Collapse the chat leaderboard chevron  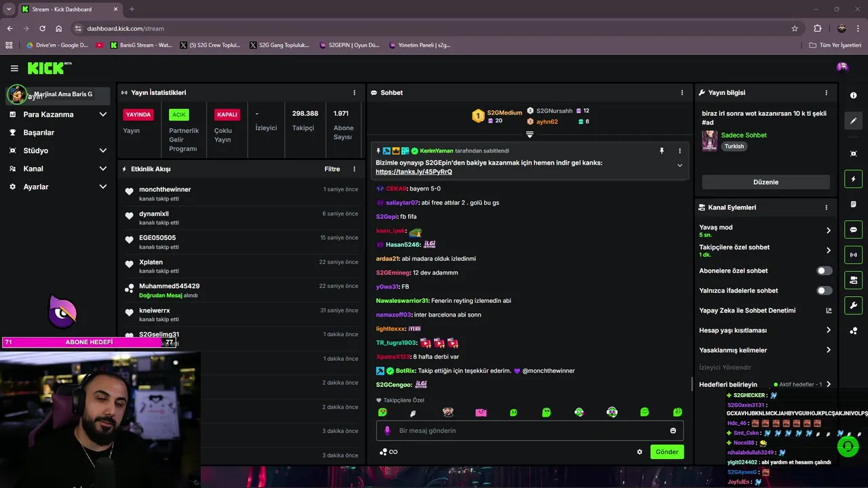tap(530, 135)
